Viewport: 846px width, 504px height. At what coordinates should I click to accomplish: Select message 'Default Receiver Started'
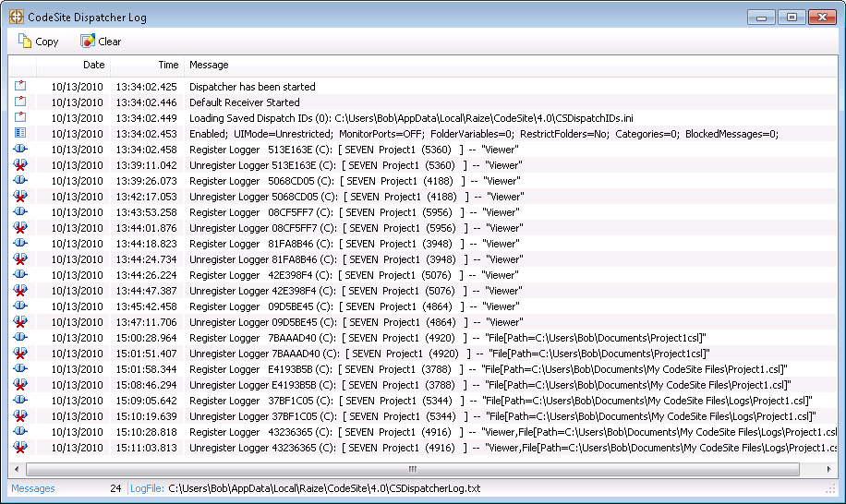pyautogui.click(x=245, y=102)
